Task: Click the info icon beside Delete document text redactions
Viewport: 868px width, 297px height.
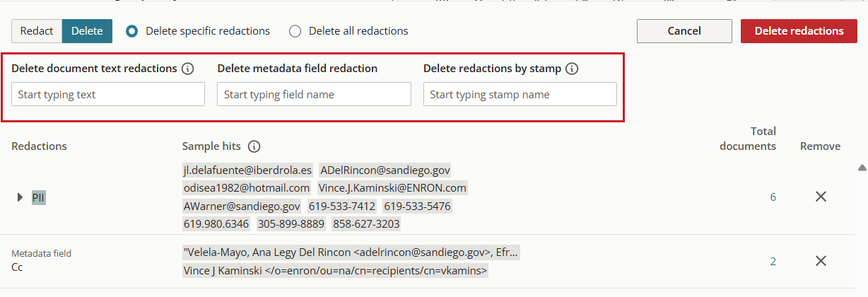Action: point(187,69)
